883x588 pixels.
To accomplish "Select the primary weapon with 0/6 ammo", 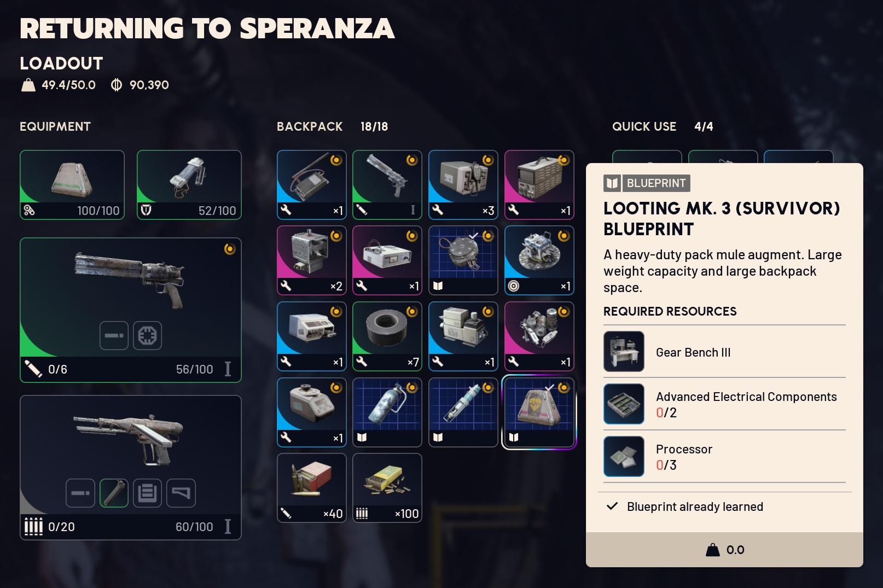I will (131, 310).
